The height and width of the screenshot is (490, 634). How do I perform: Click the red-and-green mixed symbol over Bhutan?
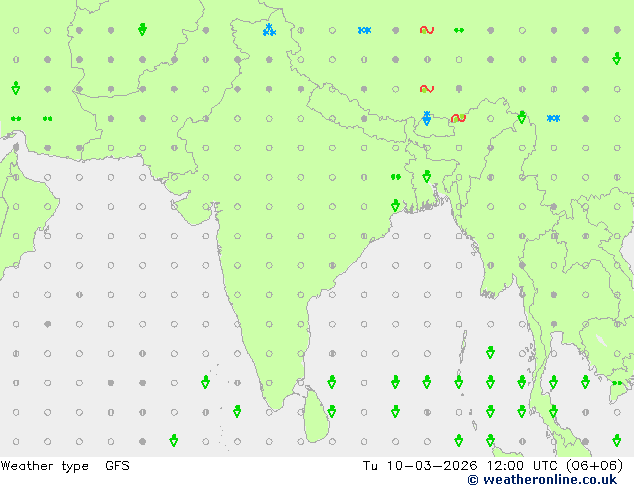(x=459, y=118)
